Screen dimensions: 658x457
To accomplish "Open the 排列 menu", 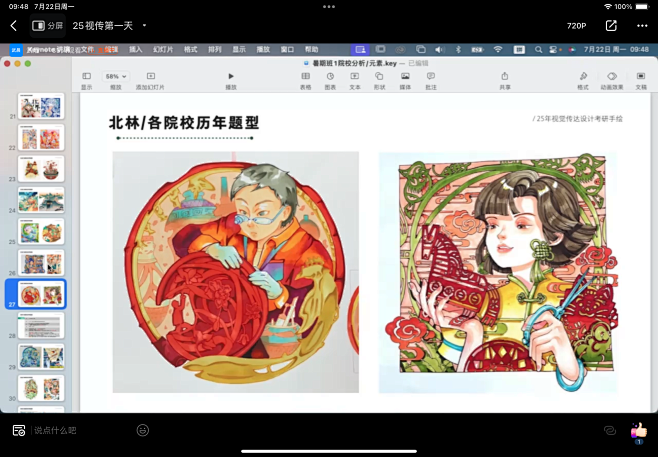I will (x=214, y=50).
